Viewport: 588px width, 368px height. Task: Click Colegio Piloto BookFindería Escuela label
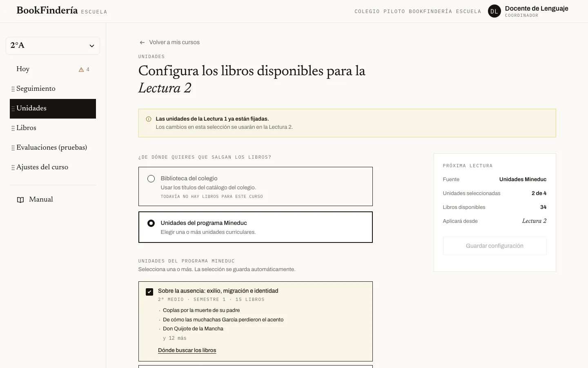click(418, 11)
